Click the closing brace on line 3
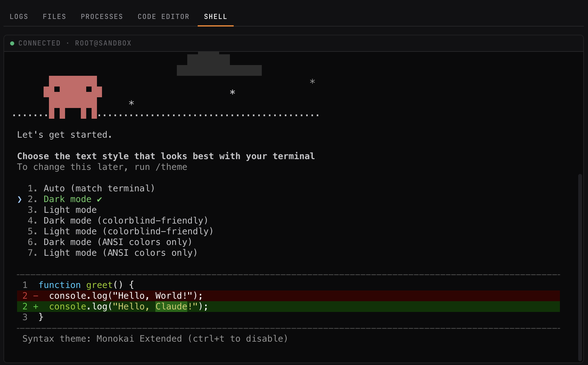The height and width of the screenshot is (365, 588). (x=41, y=317)
